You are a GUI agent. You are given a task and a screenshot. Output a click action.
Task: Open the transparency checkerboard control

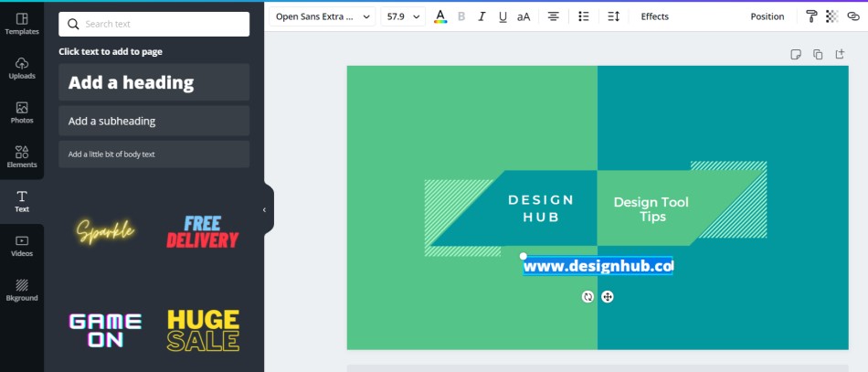(x=832, y=16)
